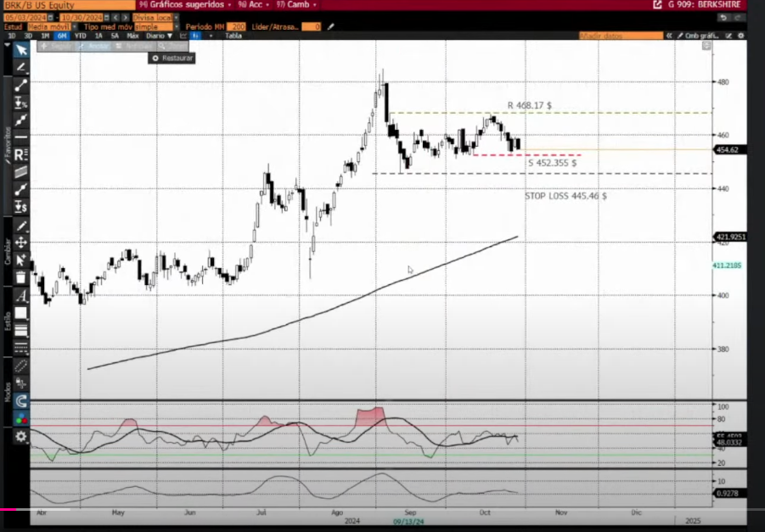Toggle the magnet snap mode
Screen dimensions: 765x532
click(x=21, y=400)
